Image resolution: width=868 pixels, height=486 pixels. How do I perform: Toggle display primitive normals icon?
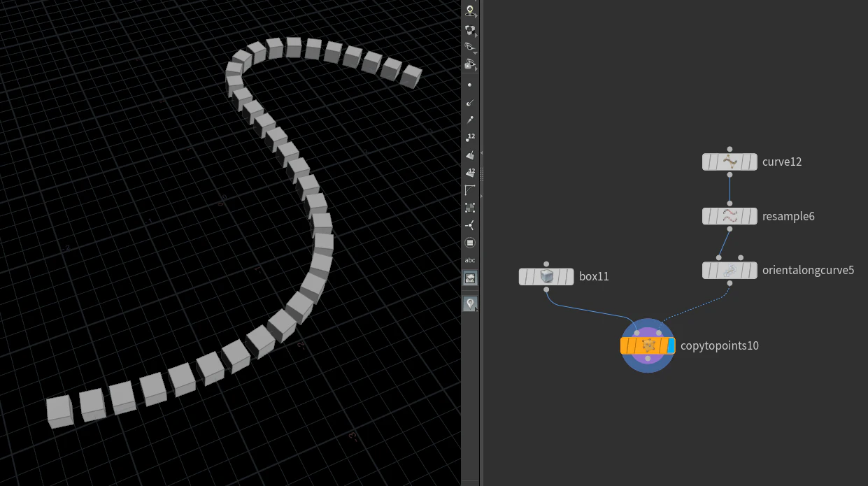pos(470,155)
